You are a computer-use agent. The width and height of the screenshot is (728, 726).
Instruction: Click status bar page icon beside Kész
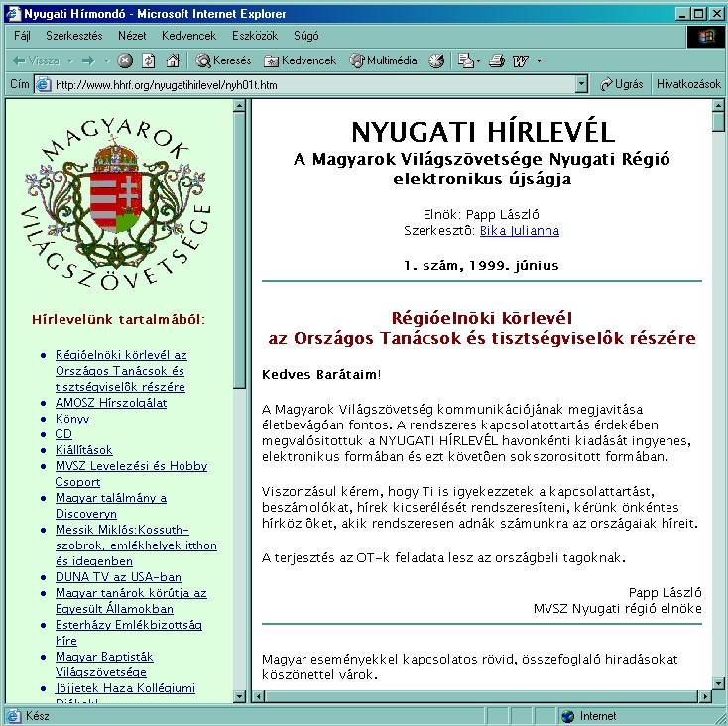click(x=14, y=716)
